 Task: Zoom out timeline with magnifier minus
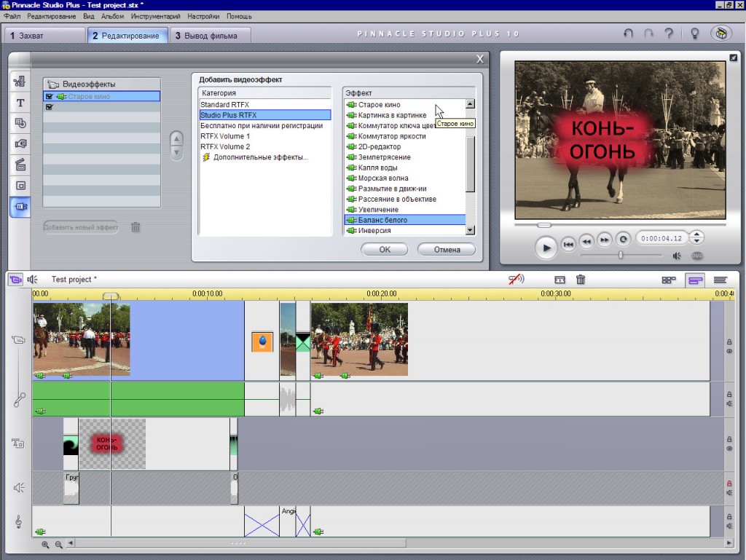(x=58, y=544)
